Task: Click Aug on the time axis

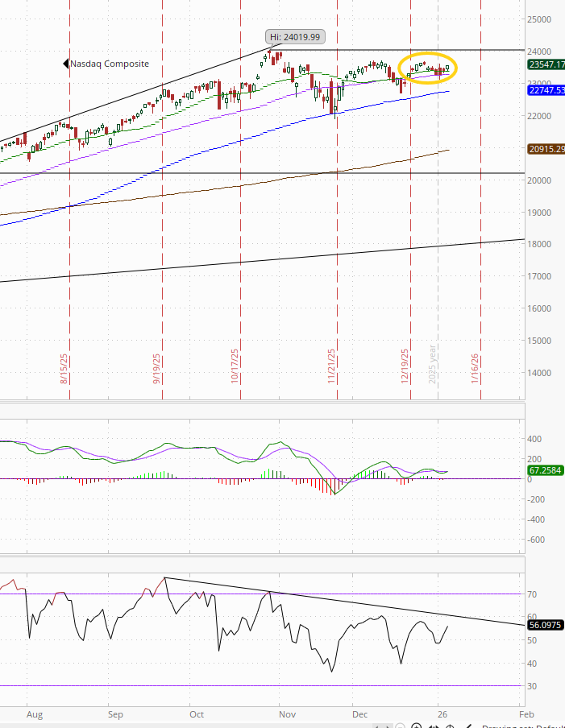Action: (35, 714)
